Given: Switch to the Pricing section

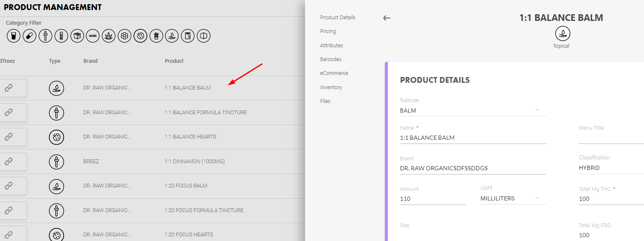Looking at the screenshot, I should (328, 31).
